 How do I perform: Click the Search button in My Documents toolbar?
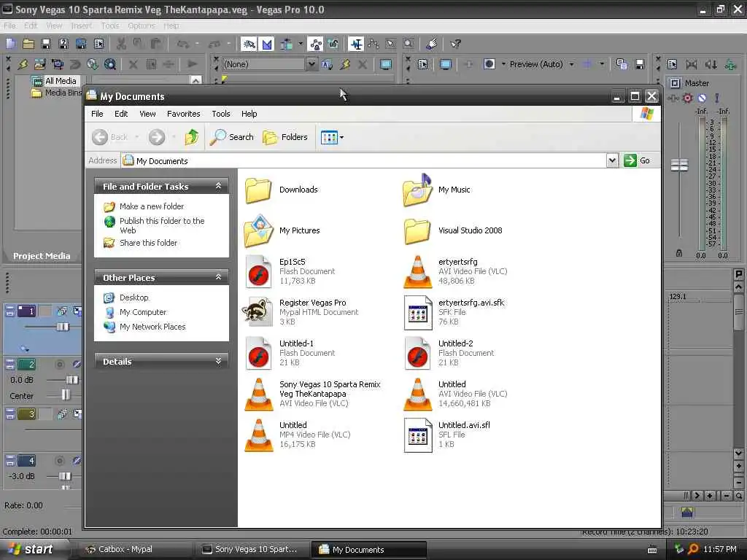[x=233, y=137]
